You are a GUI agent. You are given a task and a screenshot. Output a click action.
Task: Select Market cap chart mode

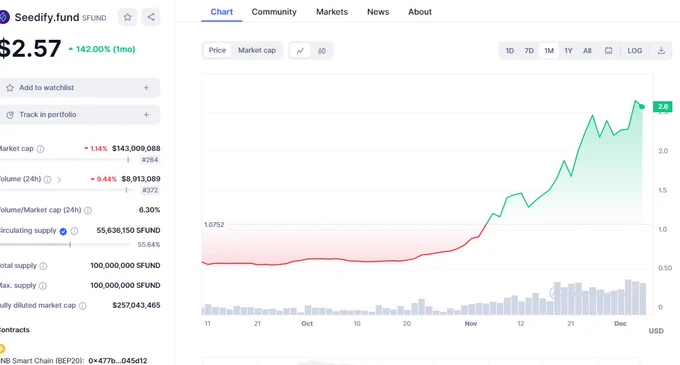[257, 50]
